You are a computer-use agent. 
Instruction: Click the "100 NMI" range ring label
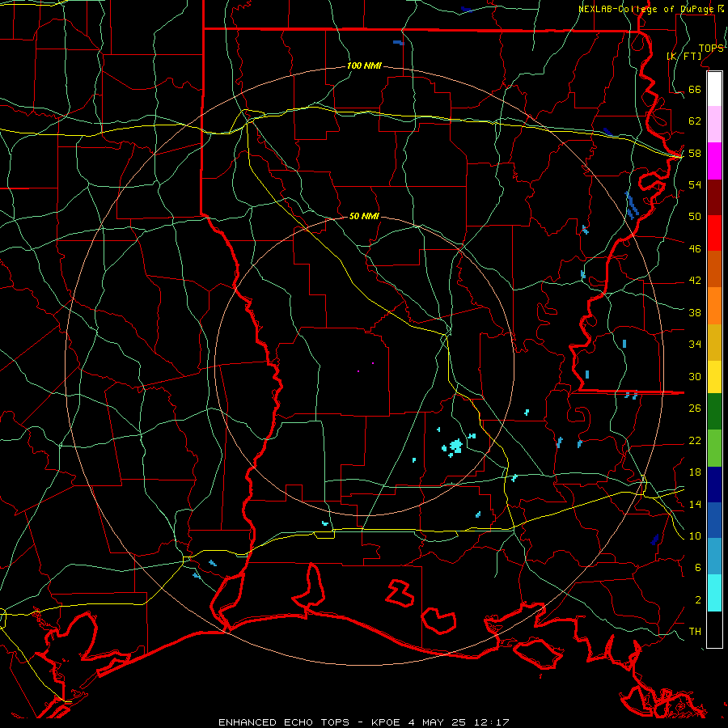pos(364,66)
